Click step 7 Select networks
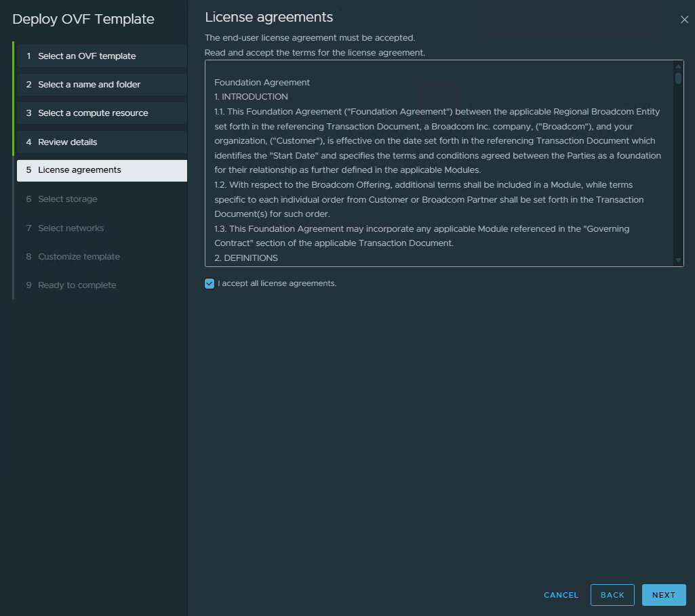This screenshot has height=616, width=695. 71,228
